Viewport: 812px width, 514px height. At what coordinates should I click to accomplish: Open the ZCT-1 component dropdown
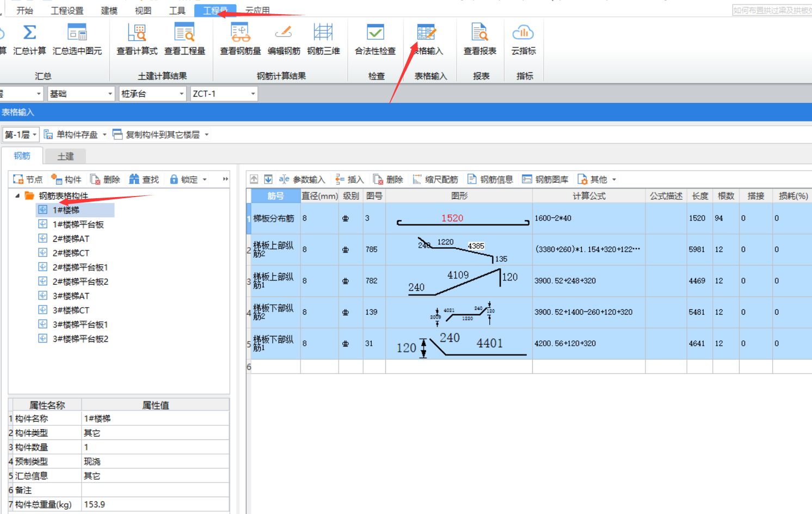pos(224,94)
